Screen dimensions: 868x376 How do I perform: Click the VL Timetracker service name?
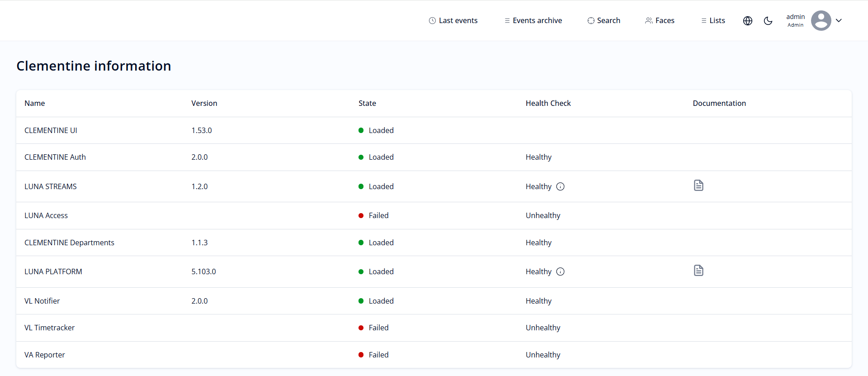[50, 328]
